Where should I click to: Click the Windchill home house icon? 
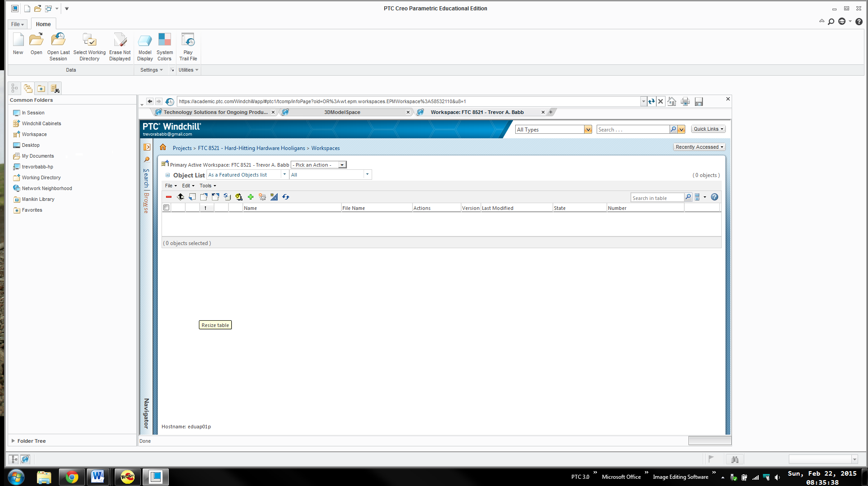coord(163,147)
